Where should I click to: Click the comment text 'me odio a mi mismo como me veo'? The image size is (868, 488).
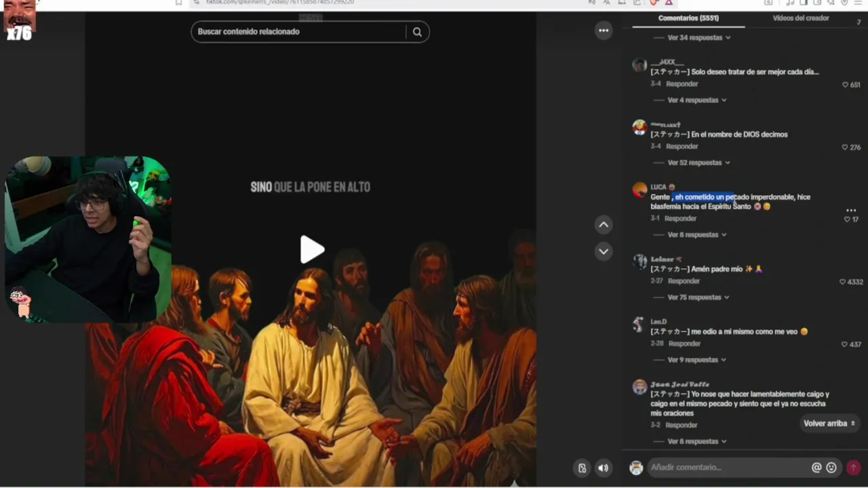[x=744, y=331]
